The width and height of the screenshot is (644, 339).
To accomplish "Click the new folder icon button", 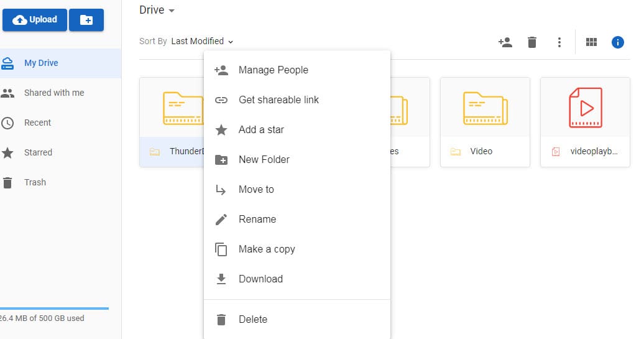I will (86, 20).
